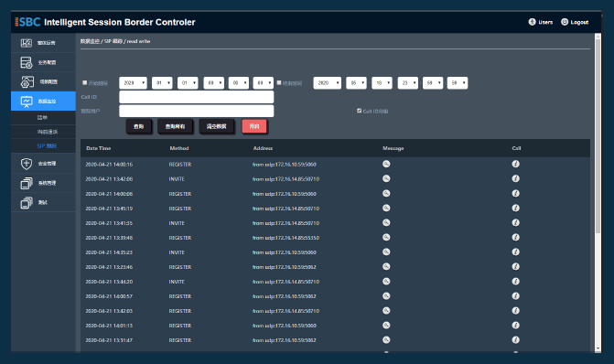Click the scrollbar down arrow
Viewport: 614px width, 364px height.
pyautogui.click(x=598, y=348)
